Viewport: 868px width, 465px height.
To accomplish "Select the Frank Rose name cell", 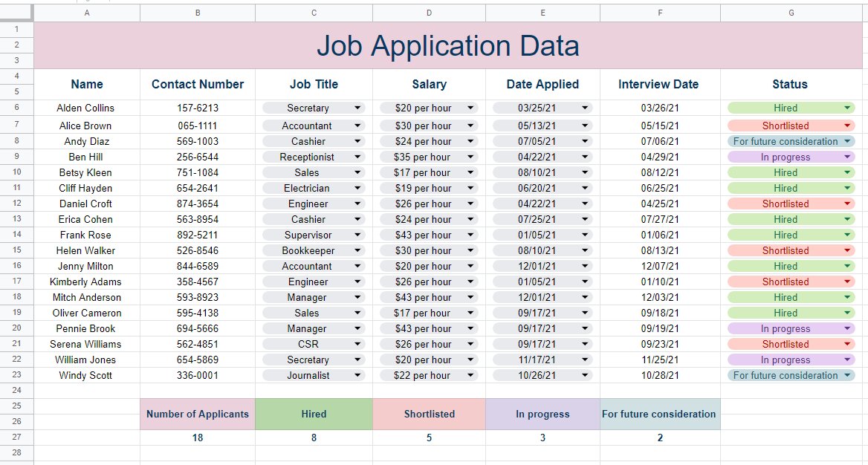I will (87, 235).
